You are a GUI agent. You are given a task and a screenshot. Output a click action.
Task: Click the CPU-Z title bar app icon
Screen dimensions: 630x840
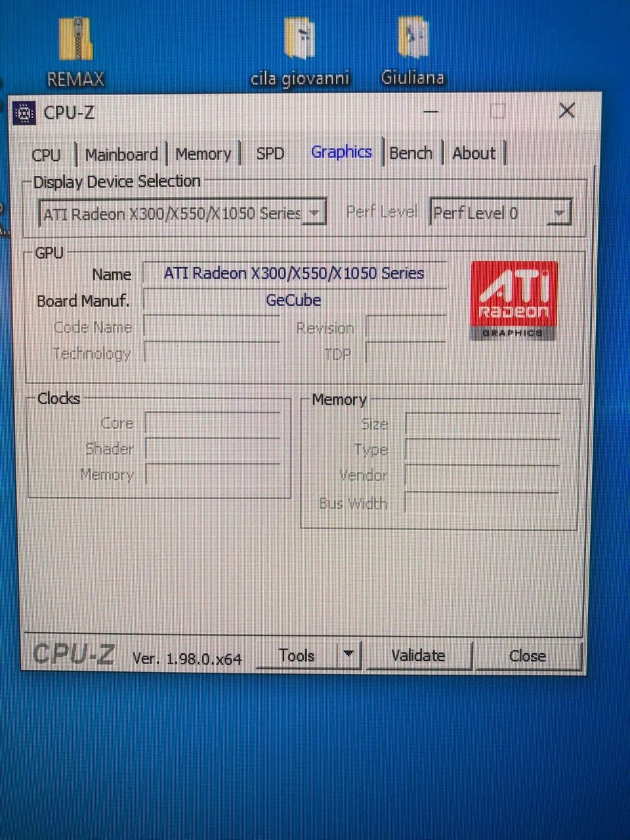(x=24, y=113)
